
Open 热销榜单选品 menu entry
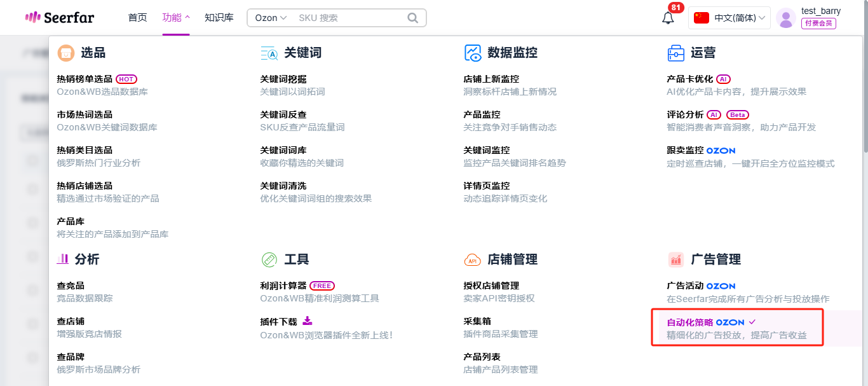click(85, 79)
